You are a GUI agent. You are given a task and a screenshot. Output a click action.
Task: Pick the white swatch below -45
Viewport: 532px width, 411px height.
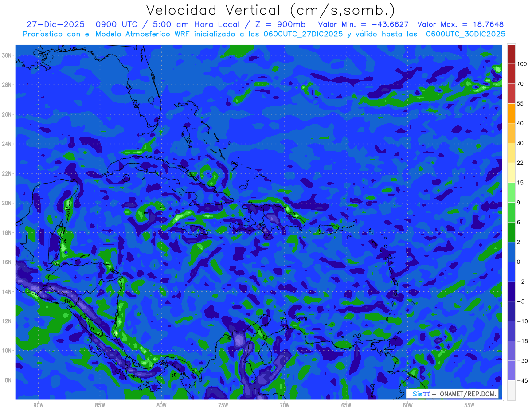click(511, 390)
